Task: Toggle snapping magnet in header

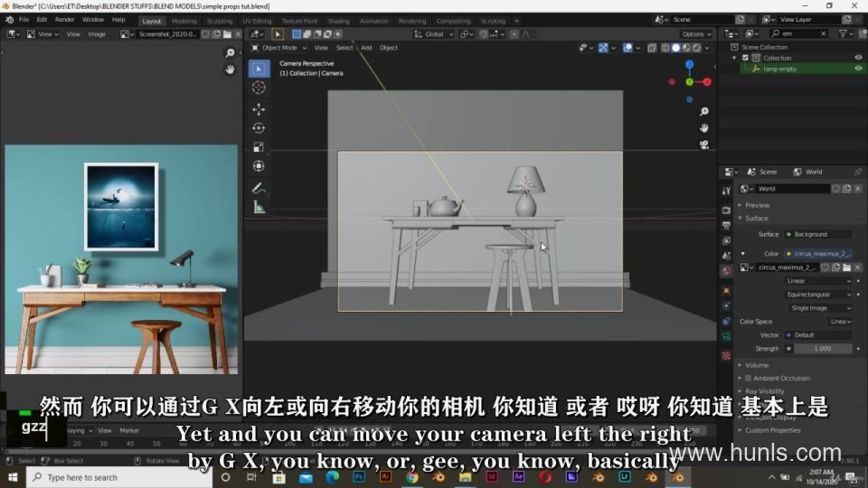Action: (x=483, y=34)
